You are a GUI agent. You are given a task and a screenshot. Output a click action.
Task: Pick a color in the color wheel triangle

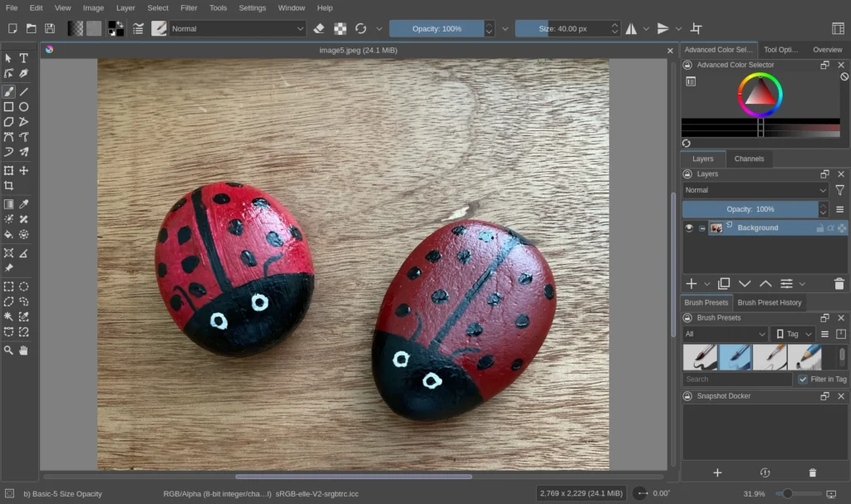tap(760, 94)
